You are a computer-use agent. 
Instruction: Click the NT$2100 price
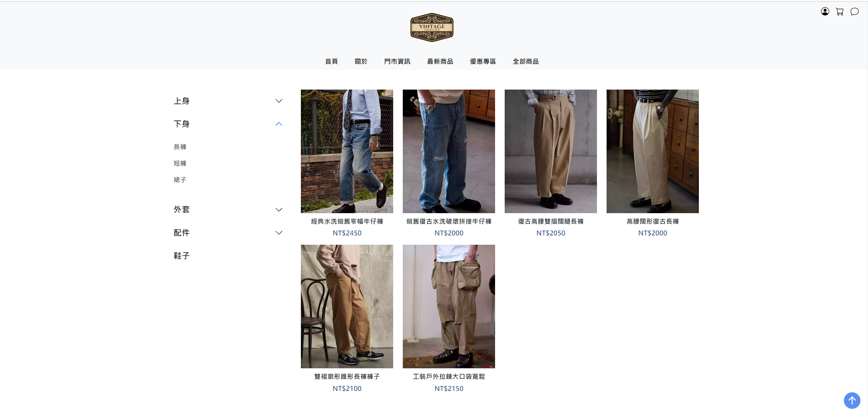[347, 389]
